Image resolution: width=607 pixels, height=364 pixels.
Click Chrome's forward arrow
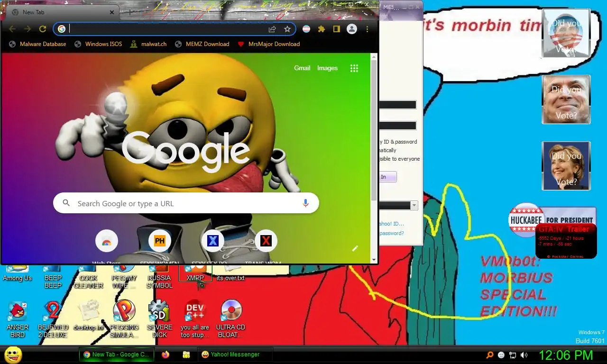[28, 29]
